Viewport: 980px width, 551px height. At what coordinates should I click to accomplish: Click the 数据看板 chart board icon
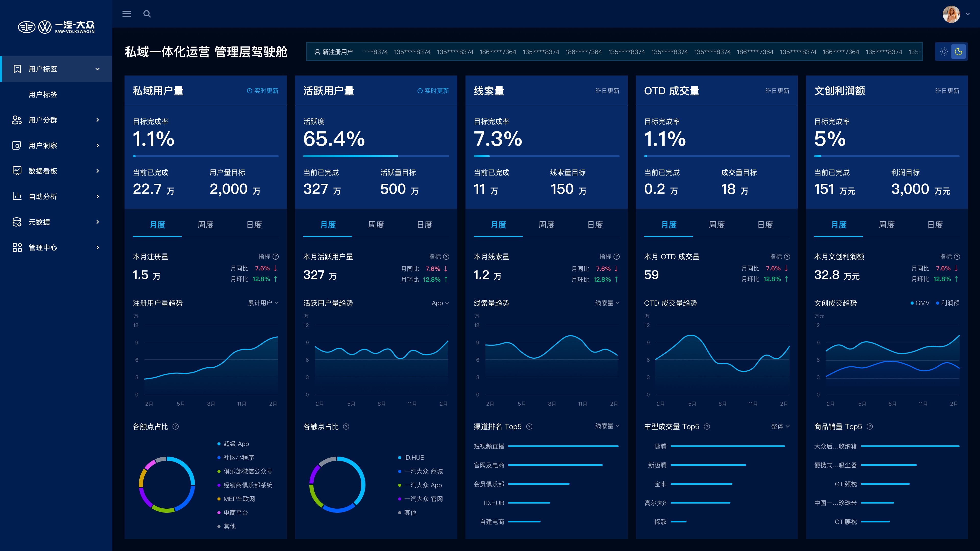pos(17,171)
